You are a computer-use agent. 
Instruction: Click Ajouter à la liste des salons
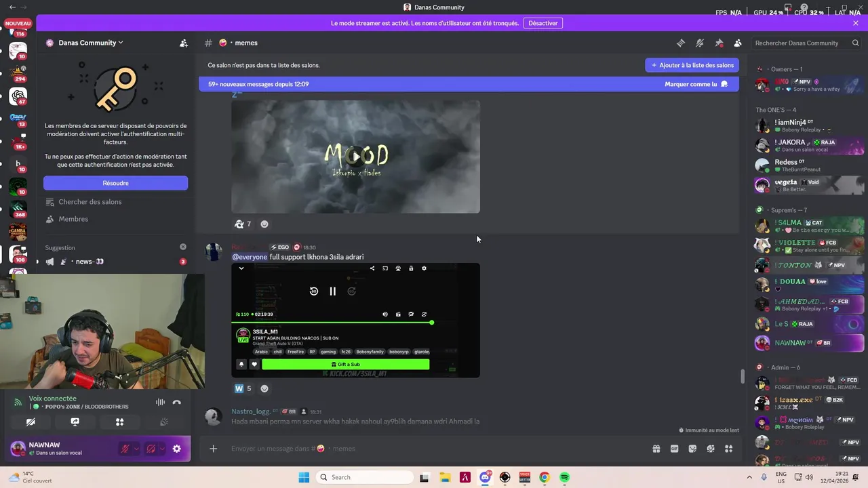point(692,65)
